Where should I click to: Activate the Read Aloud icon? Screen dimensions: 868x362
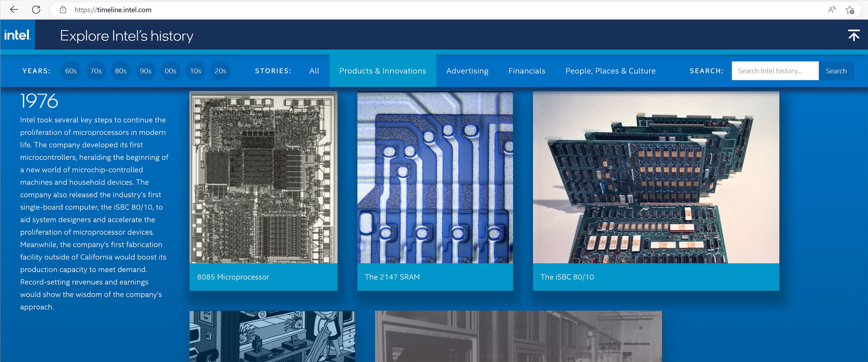pyautogui.click(x=832, y=9)
